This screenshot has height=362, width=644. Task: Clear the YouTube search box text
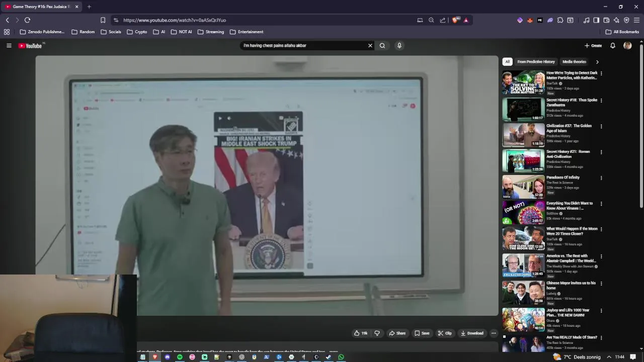tap(370, 46)
